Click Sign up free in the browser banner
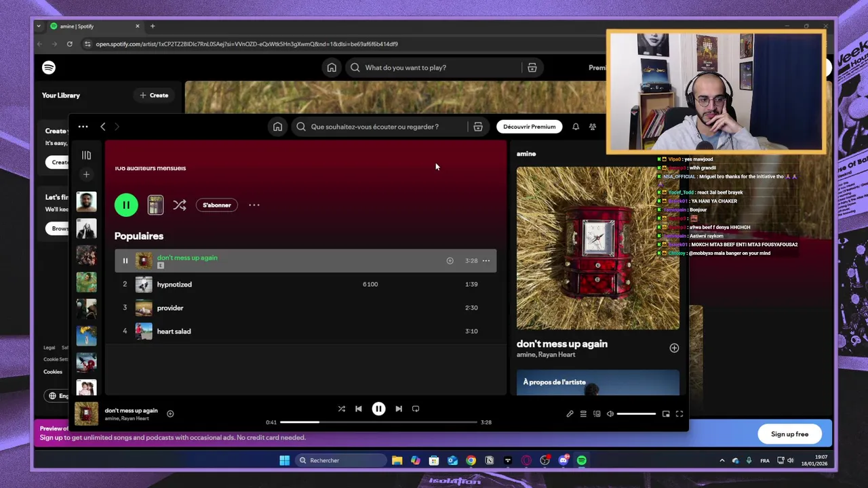 coord(789,434)
